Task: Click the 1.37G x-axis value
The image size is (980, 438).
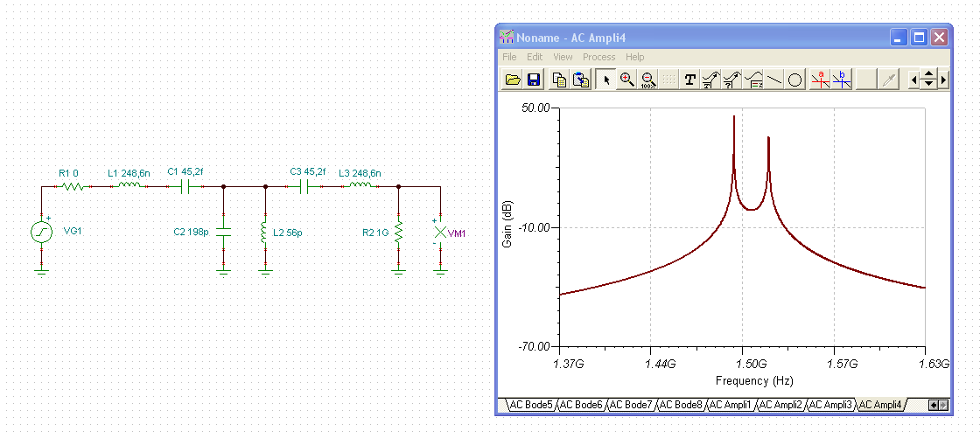Action: [x=569, y=365]
